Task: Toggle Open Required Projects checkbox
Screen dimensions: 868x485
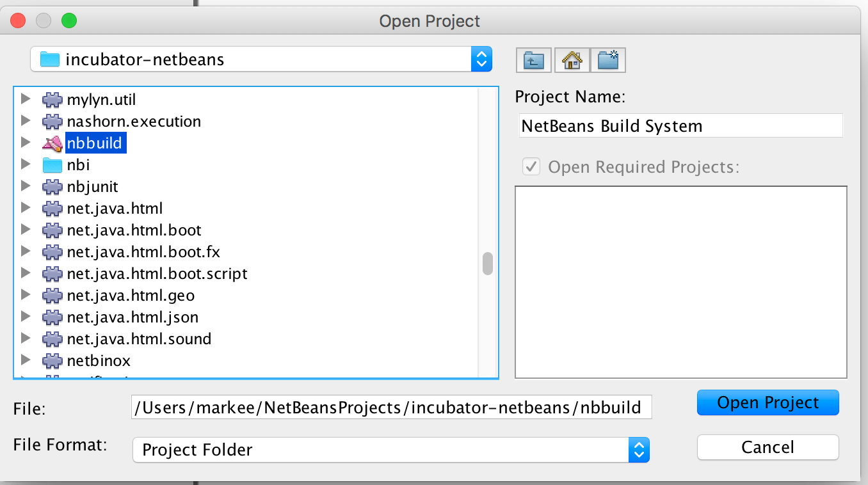Action: click(x=531, y=167)
